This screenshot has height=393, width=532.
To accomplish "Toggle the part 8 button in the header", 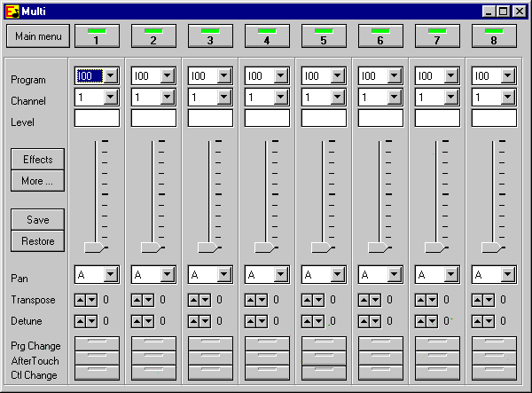I will (494, 36).
